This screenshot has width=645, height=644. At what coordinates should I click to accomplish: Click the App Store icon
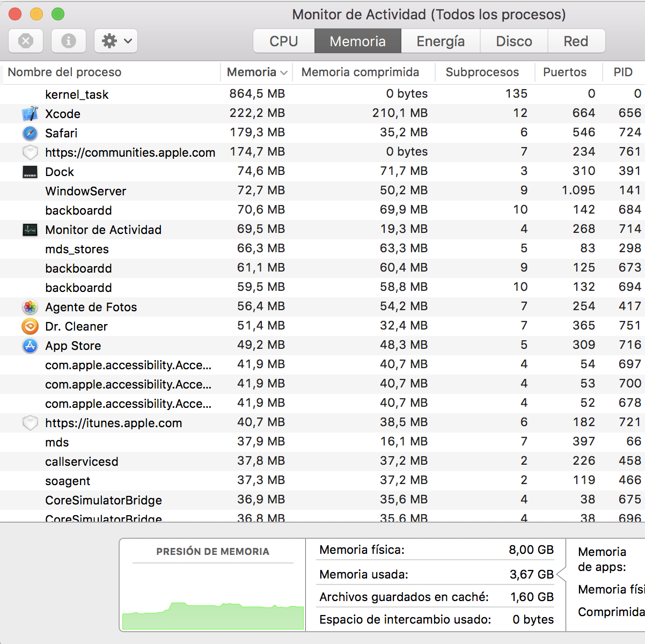pos(30,346)
